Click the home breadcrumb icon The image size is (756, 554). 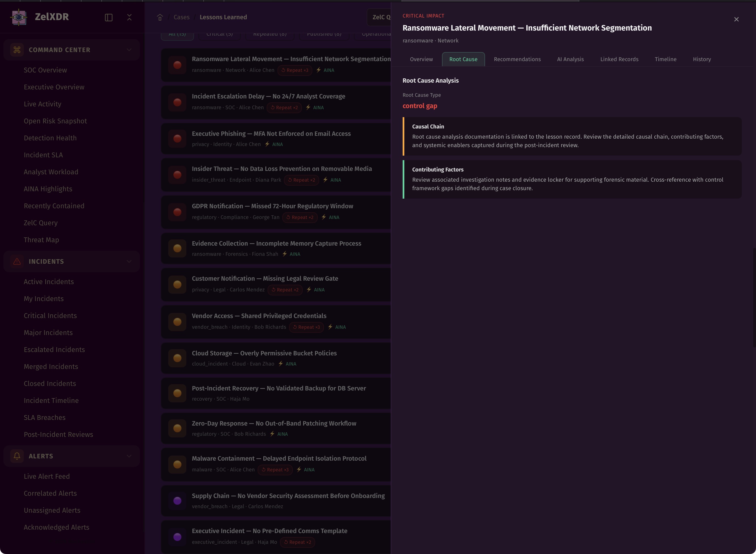[x=160, y=18]
